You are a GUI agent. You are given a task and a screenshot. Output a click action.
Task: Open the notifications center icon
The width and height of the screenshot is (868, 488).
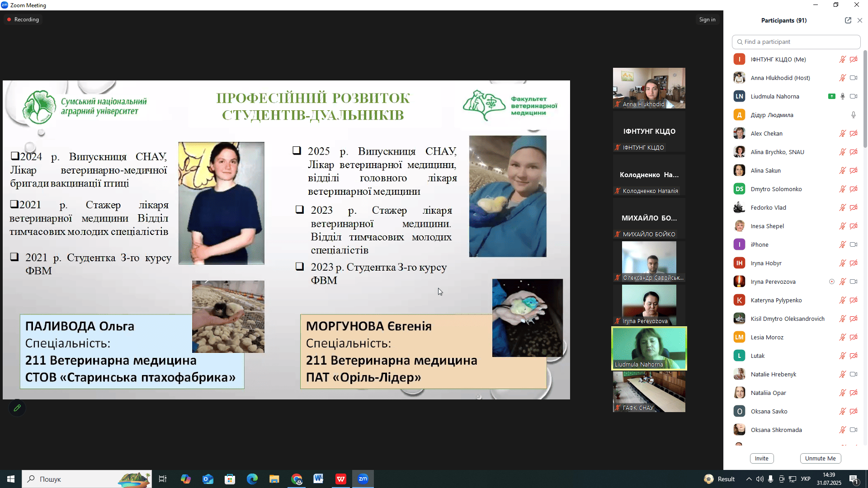pos(854,479)
